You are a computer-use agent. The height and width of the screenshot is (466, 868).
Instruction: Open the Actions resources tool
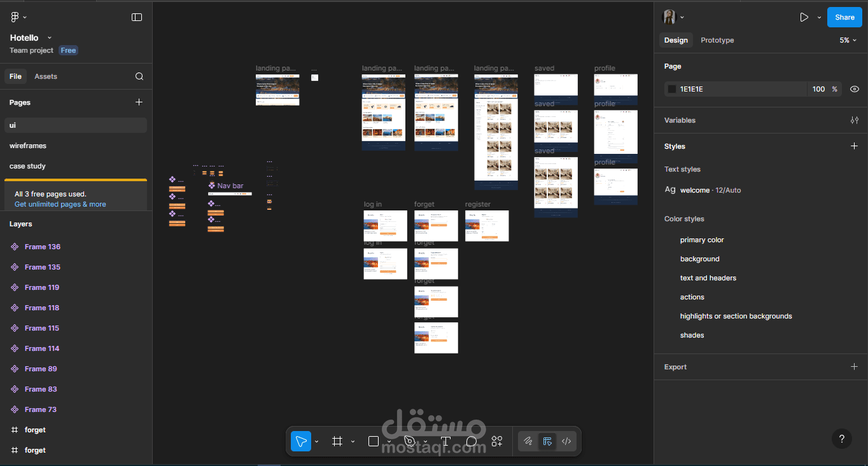tap(497, 441)
